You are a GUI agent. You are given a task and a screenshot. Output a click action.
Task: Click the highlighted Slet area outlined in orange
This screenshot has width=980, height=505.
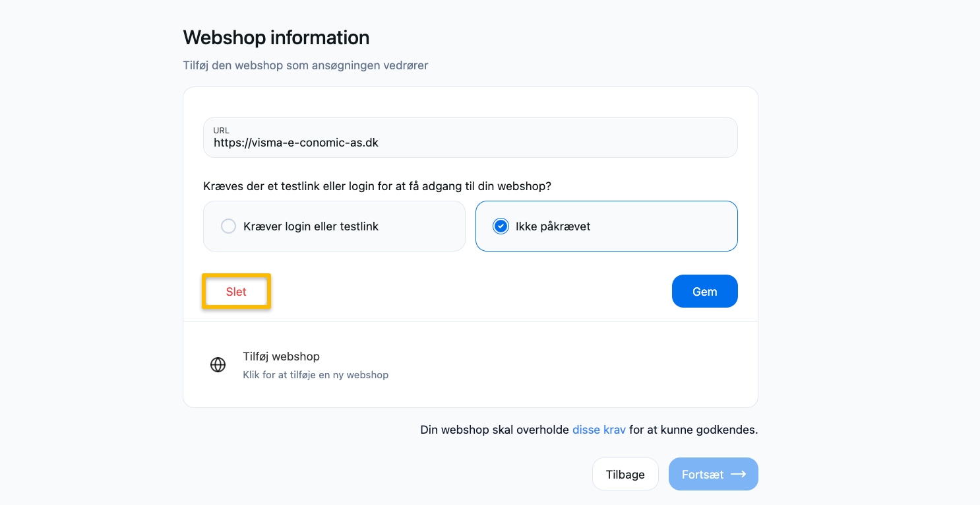pos(236,291)
